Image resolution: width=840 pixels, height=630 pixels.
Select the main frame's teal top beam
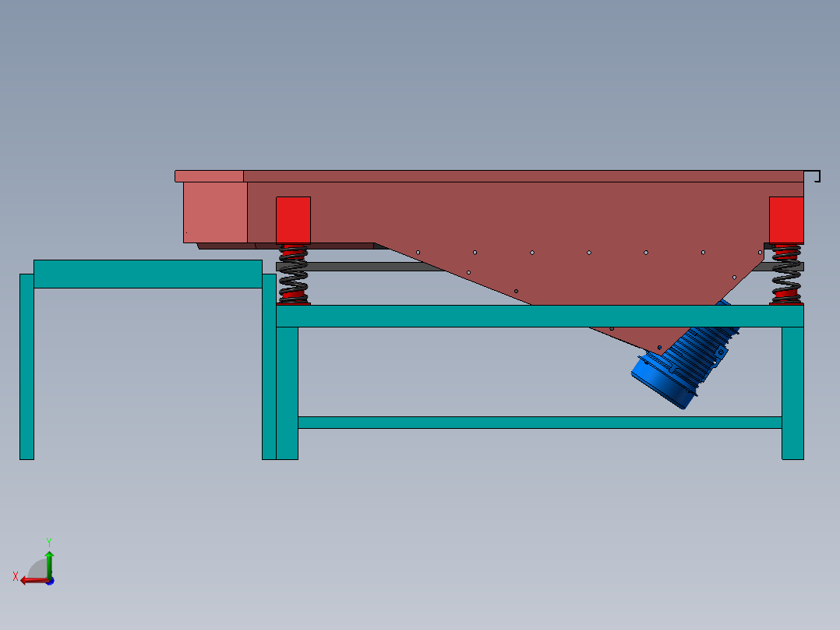[x=539, y=317]
